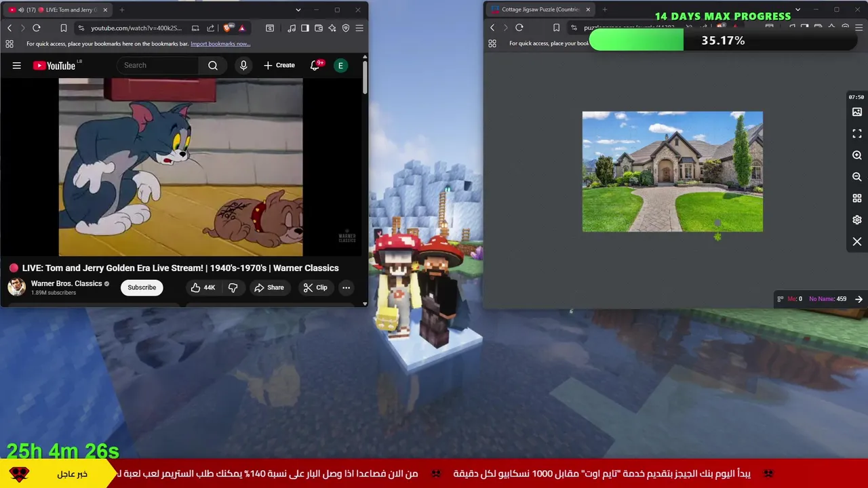
Task: Click the YouTube Search input field
Action: click(159, 65)
